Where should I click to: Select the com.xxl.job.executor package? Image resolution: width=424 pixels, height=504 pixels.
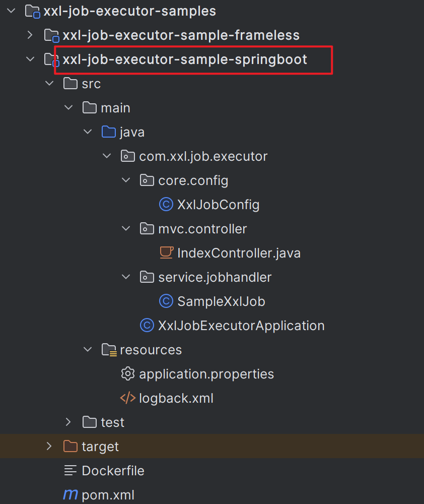point(203,156)
